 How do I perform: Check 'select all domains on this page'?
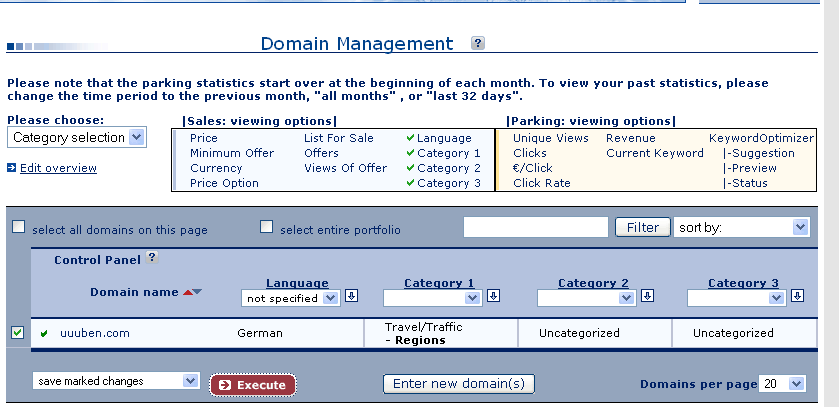point(19,227)
